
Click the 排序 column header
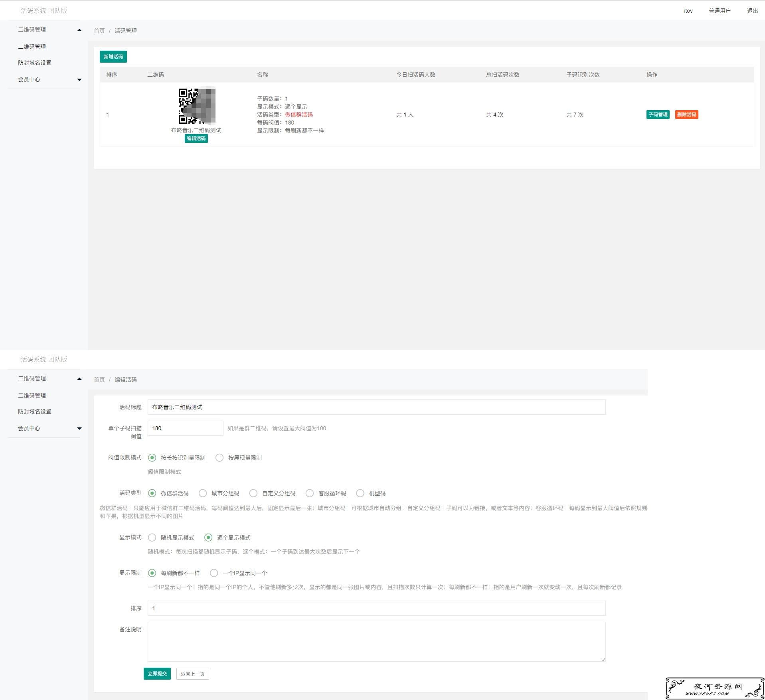pos(112,75)
